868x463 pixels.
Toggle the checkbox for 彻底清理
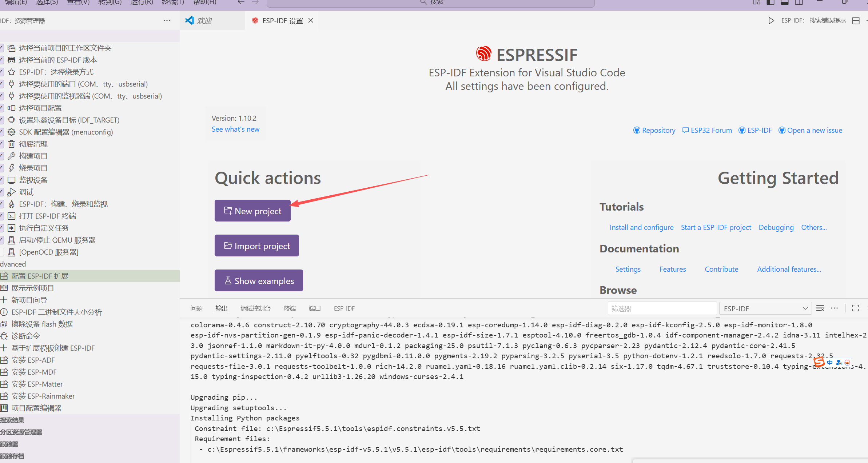pos(2,144)
